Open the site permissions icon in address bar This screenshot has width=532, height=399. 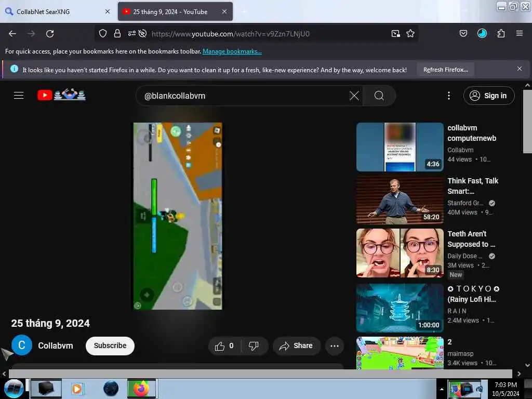[131, 34]
